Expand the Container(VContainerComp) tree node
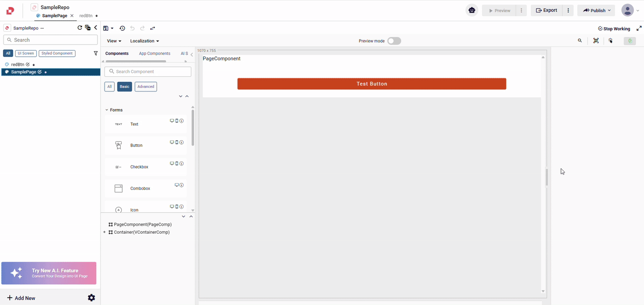The height and width of the screenshot is (305, 644). click(104, 232)
